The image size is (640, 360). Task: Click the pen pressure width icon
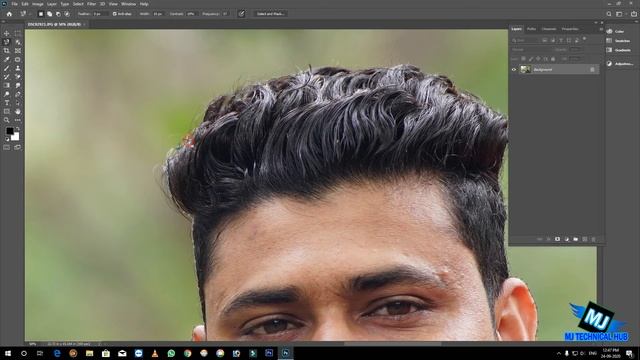tap(242, 13)
